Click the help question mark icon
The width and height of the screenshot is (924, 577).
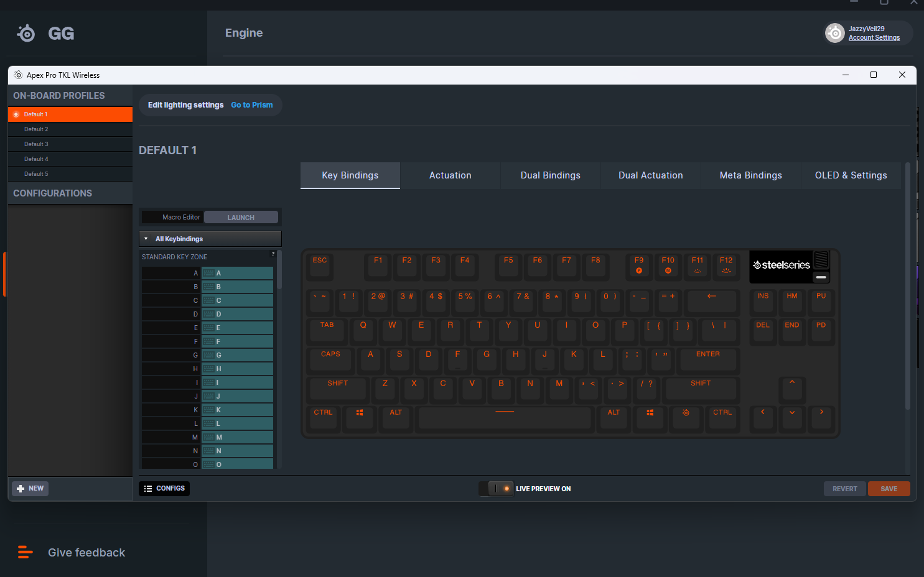coord(273,254)
